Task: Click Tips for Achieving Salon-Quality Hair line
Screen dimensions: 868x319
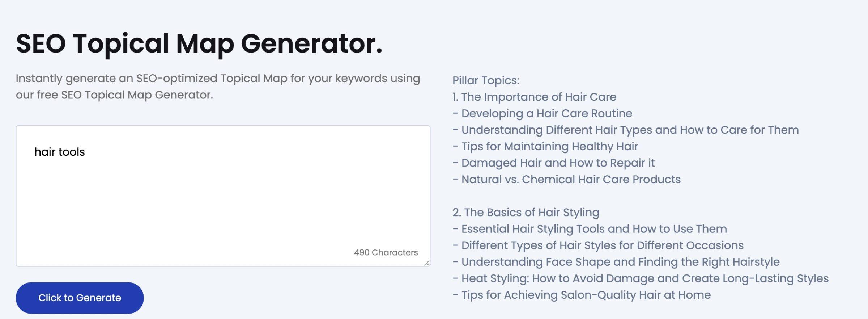Action: pyautogui.click(x=582, y=295)
